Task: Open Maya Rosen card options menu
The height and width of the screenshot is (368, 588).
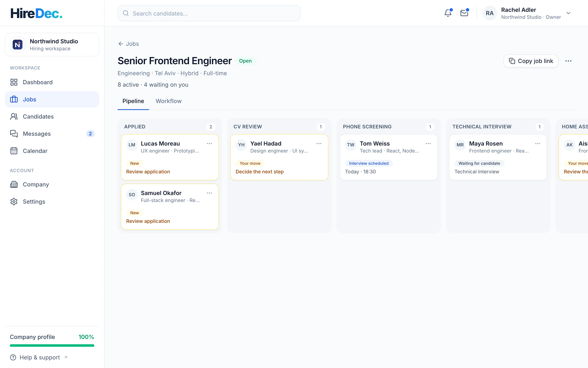Action: [538, 144]
